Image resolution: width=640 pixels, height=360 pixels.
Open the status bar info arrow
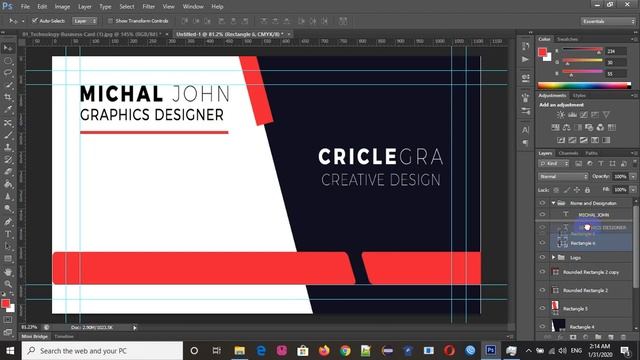(x=135, y=328)
